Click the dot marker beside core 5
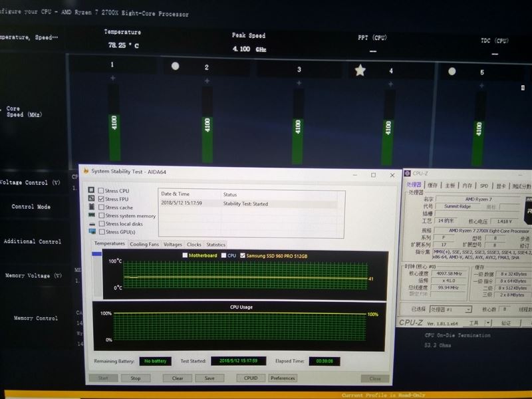The width and height of the screenshot is (532, 399). (x=452, y=71)
